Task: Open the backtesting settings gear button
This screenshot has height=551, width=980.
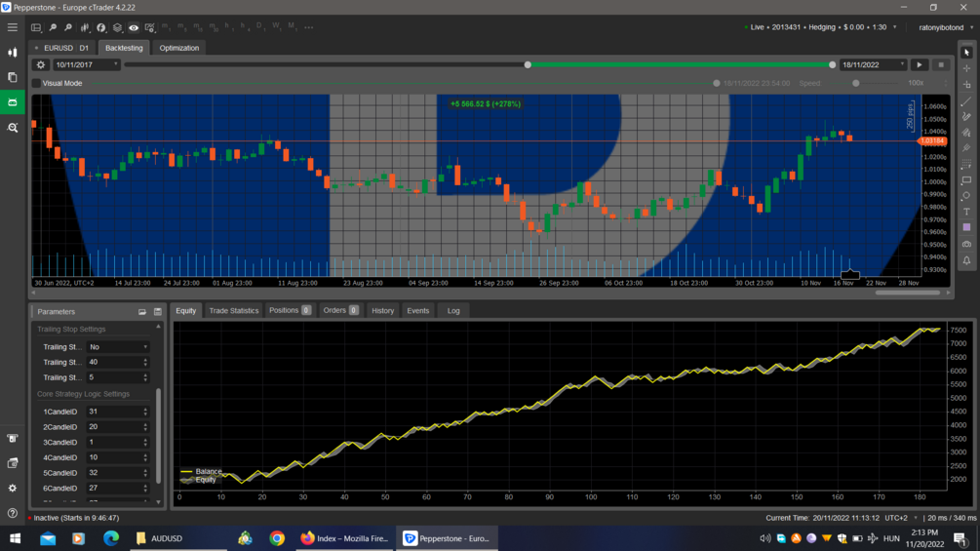Action: tap(41, 65)
